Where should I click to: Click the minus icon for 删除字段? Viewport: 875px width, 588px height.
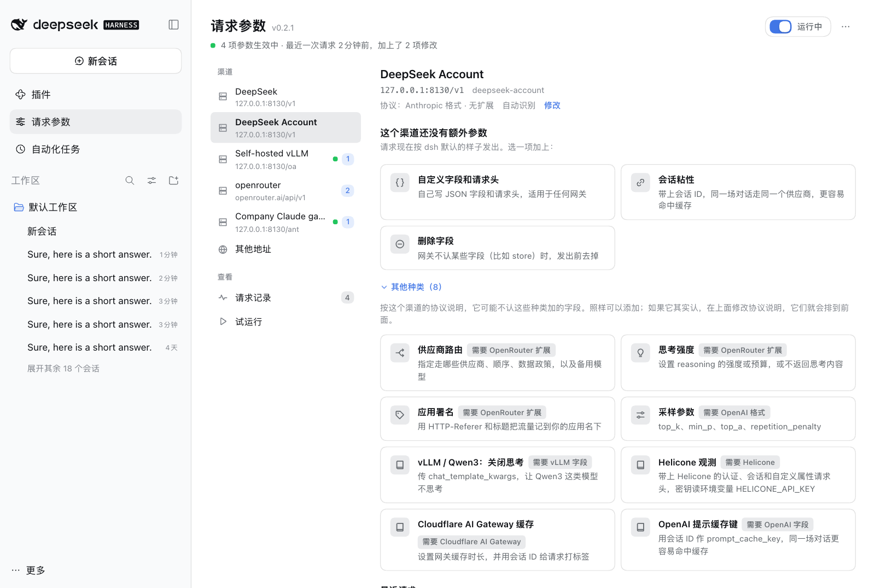(x=400, y=244)
